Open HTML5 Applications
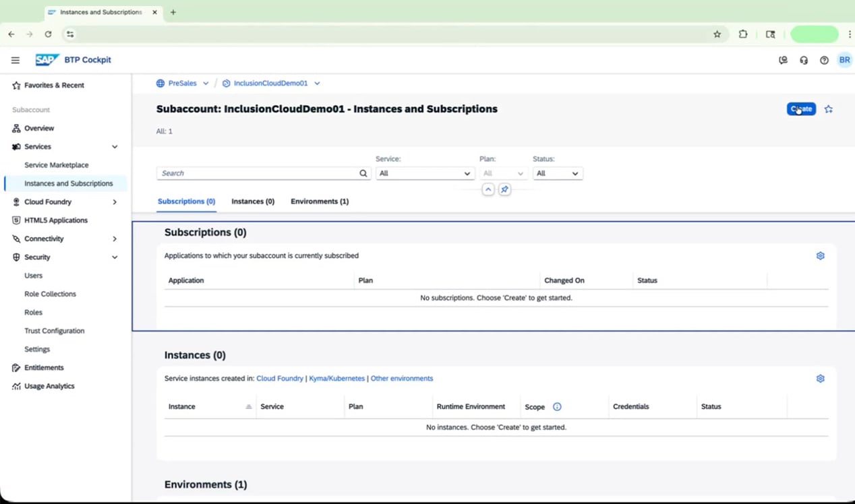The image size is (855, 504). tap(56, 220)
